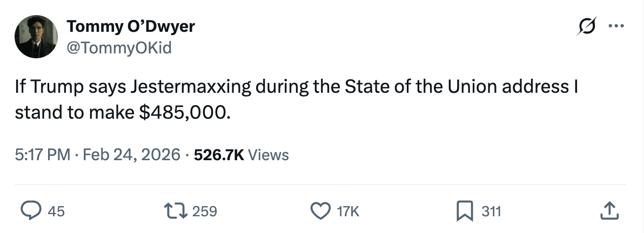Click the "Views" label text
The image size is (644, 233).
(269, 155)
